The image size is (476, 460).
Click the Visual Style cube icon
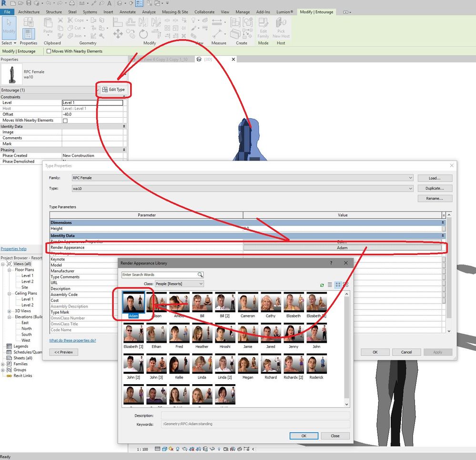164,449
